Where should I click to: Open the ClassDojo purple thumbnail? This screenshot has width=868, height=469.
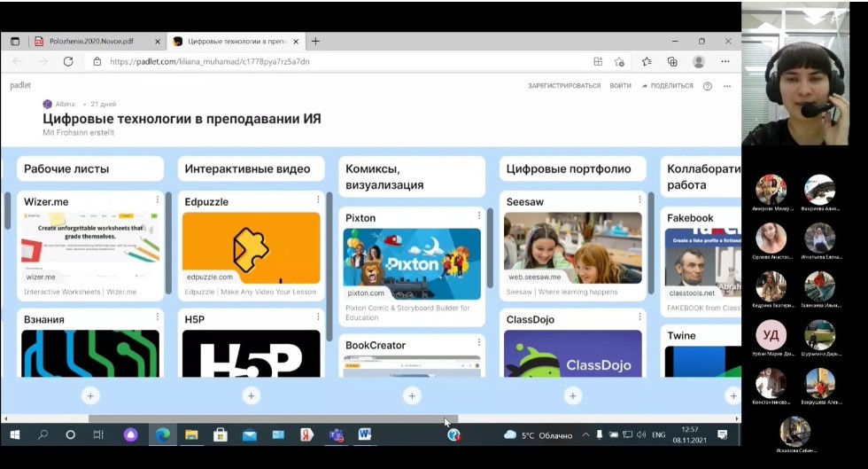pos(573,354)
